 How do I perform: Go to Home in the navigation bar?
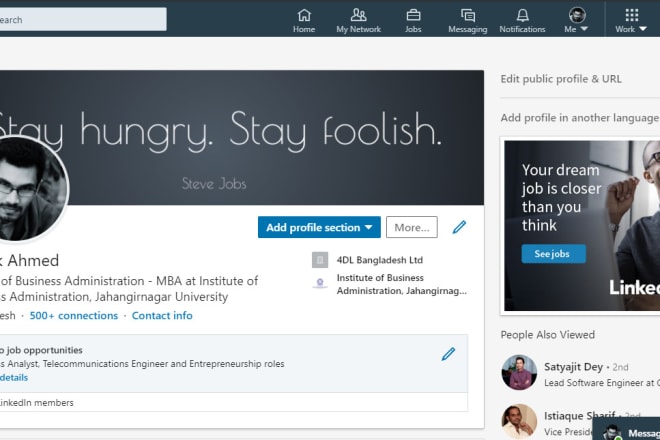click(304, 21)
